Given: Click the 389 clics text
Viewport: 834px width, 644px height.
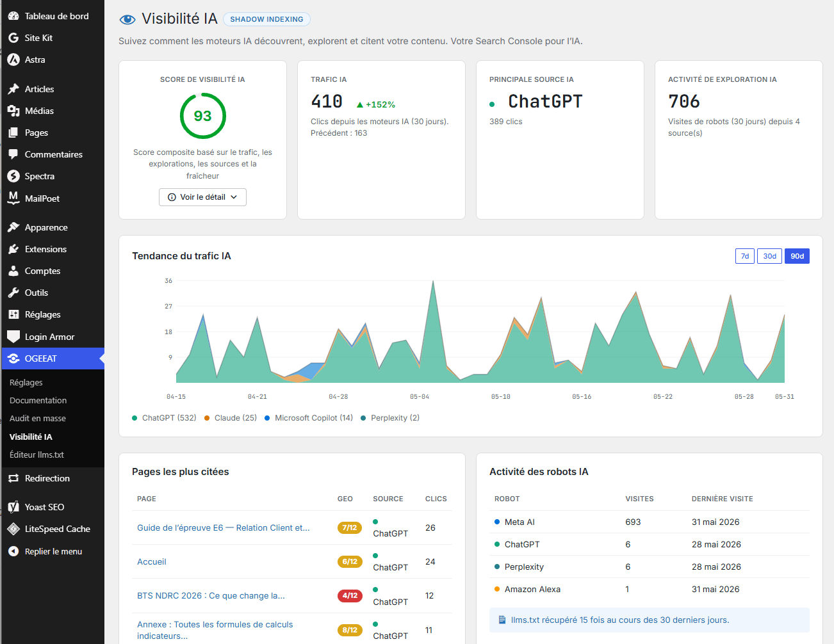Looking at the screenshot, I should (x=506, y=122).
